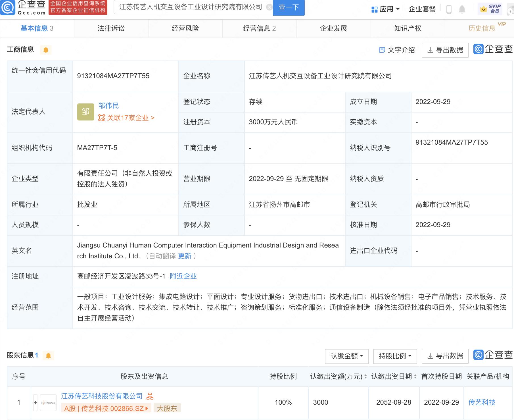Click the SVIP member badge
Image resolution: width=514 pixels, height=420 pixels.
click(x=490, y=9)
